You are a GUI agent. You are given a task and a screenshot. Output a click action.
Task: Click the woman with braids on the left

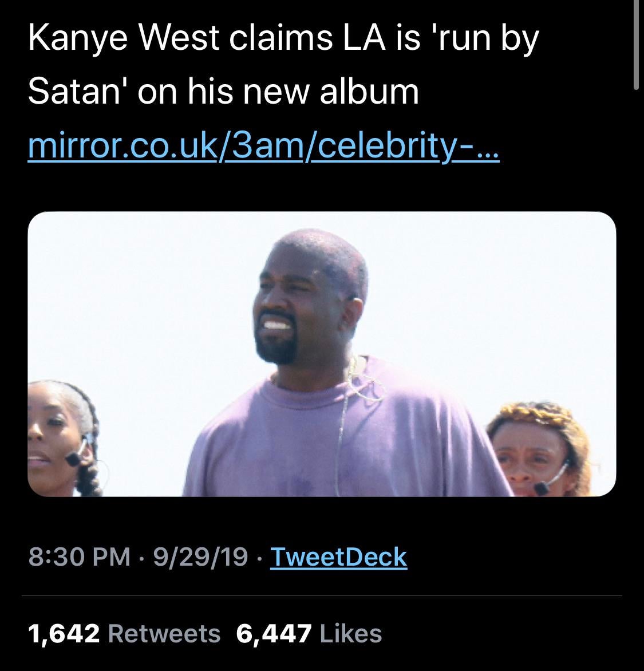coord(57,435)
